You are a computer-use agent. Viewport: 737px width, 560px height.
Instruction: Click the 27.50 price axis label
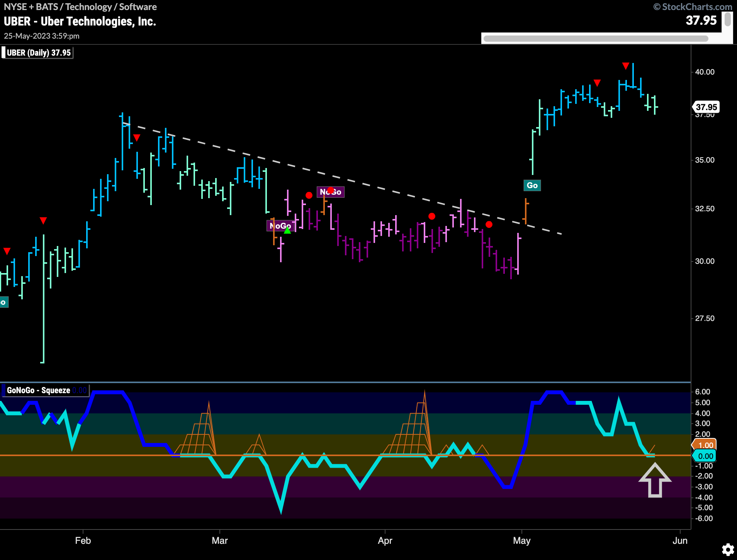pos(705,318)
